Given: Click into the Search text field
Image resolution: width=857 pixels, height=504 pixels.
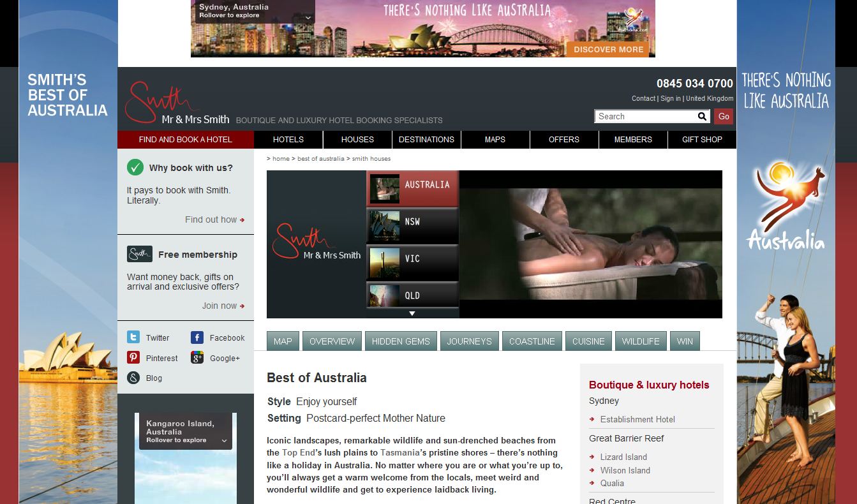Looking at the screenshot, I should [x=645, y=116].
